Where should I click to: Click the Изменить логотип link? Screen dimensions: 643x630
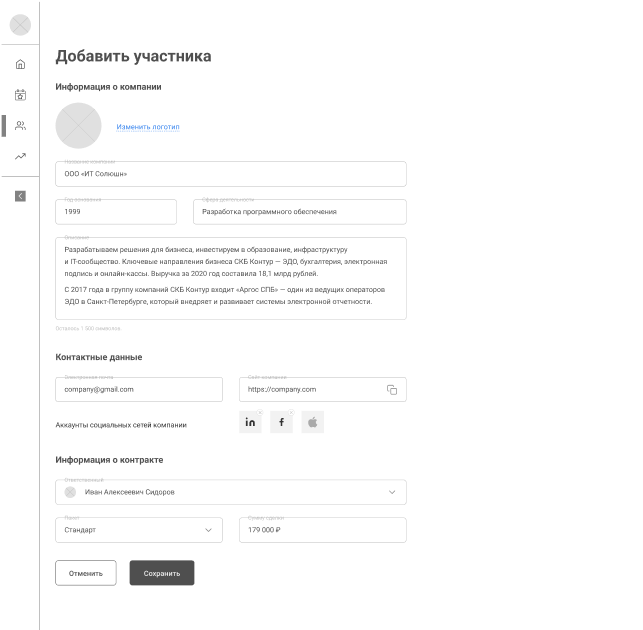[147, 127]
